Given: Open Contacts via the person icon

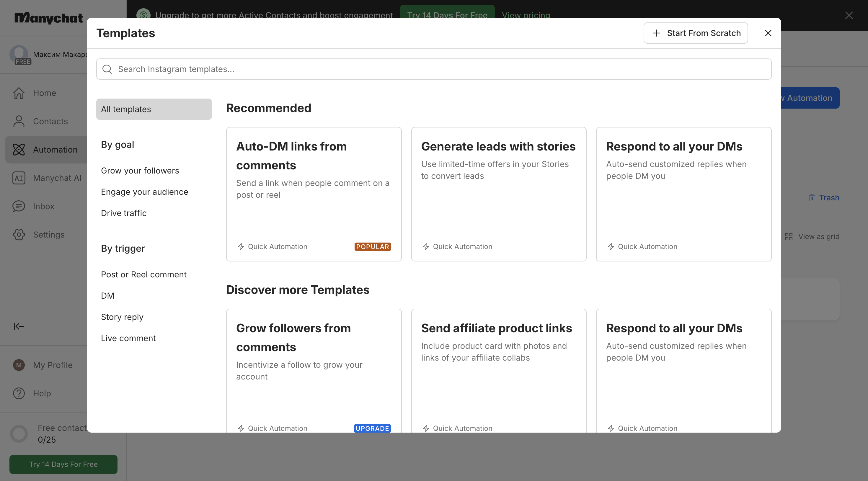Looking at the screenshot, I should click(19, 121).
